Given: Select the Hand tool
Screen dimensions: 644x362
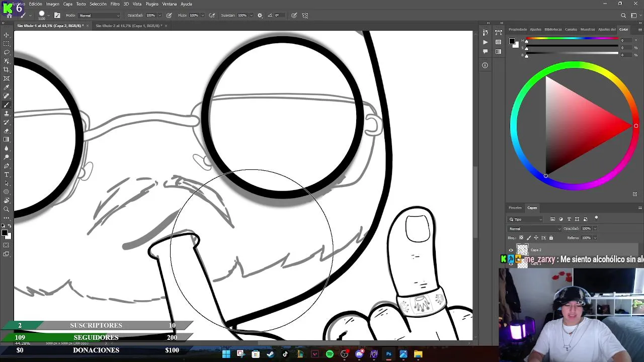Looking at the screenshot, I should click(x=7, y=201).
